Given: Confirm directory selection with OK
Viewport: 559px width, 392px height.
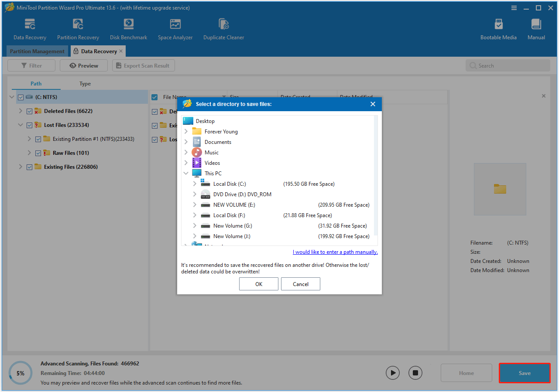Looking at the screenshot, I should pos(258,284).
